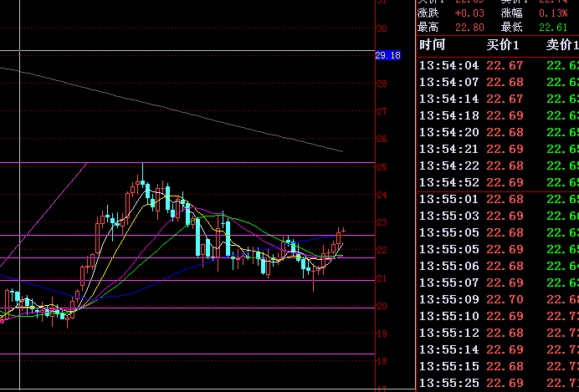Select the 13:54:18 tick row time

point(449,116)
